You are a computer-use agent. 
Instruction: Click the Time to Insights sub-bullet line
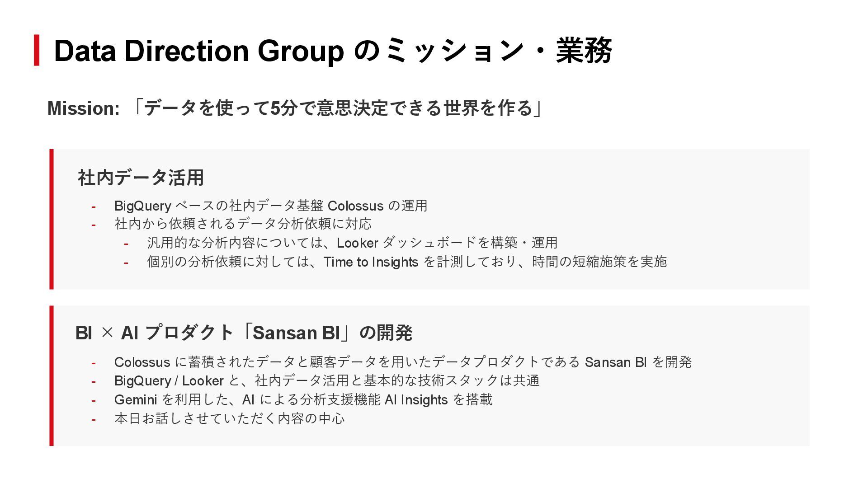[x=406, y=262]
